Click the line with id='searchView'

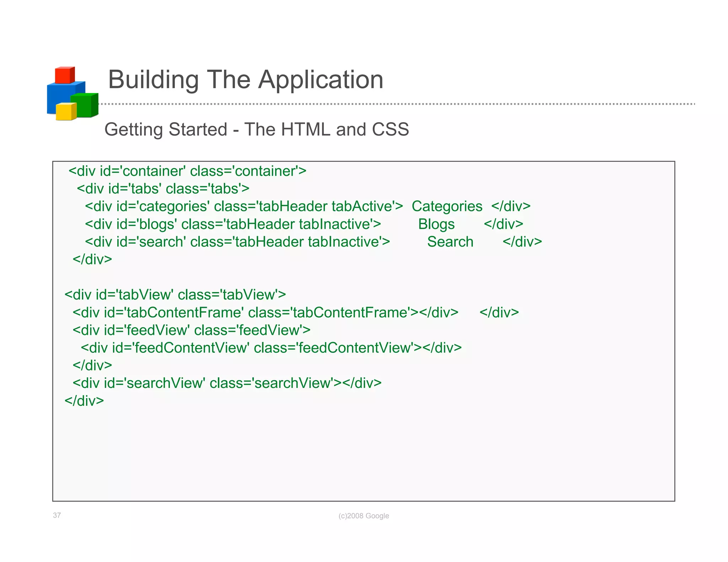(227, 383)
